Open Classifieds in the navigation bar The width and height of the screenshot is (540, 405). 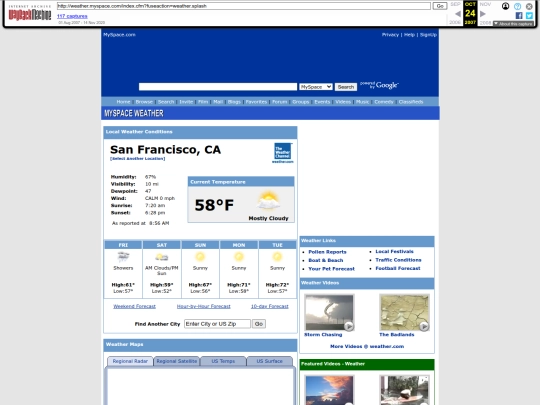pos(411,102)
